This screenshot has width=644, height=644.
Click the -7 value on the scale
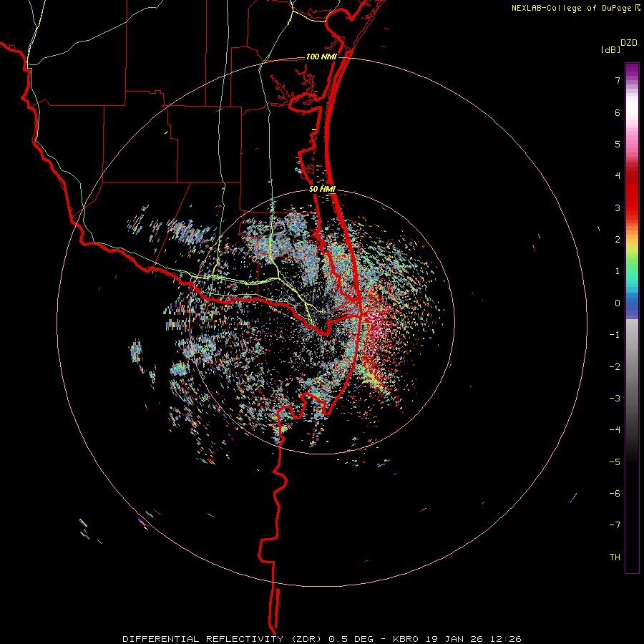pyautogui.click(x=615, y=525)
